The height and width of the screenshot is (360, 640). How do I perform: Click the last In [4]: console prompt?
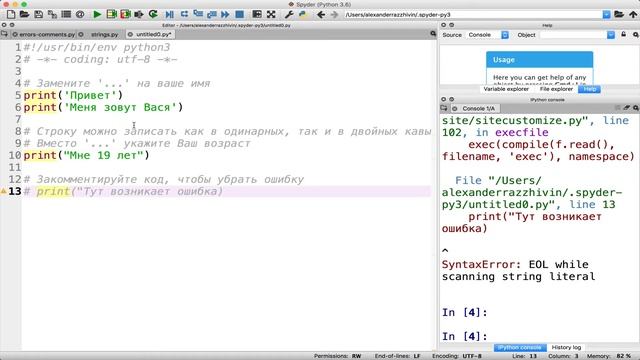point(464,336)
